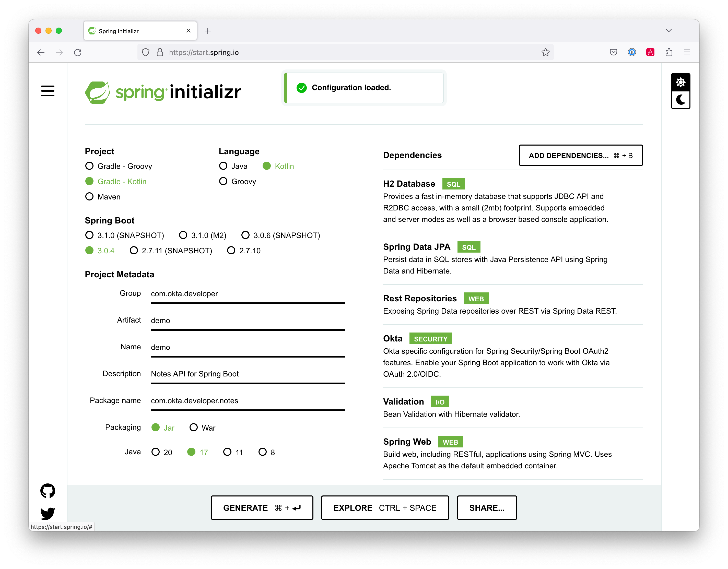Choose Java as the language
This screenshot has height=569, width=728.
[233, 166]
